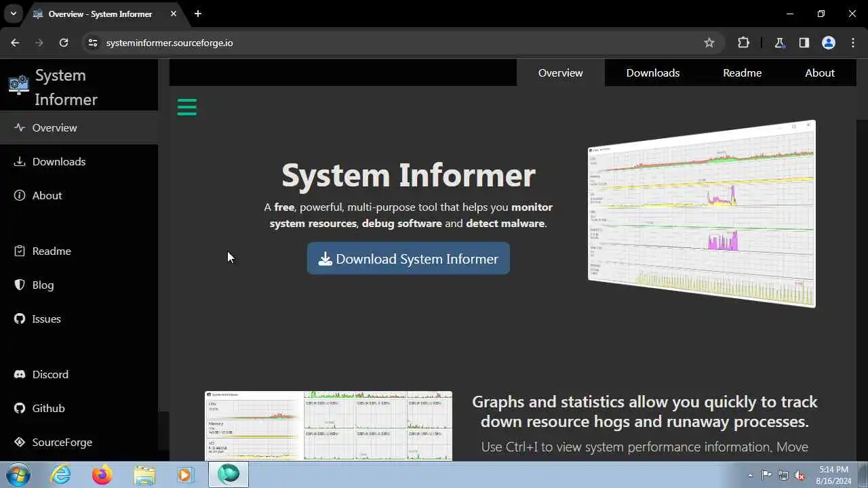868x488 pixels.
Task: Open the SourceForge sidebar link
Action: coord(79,442)
